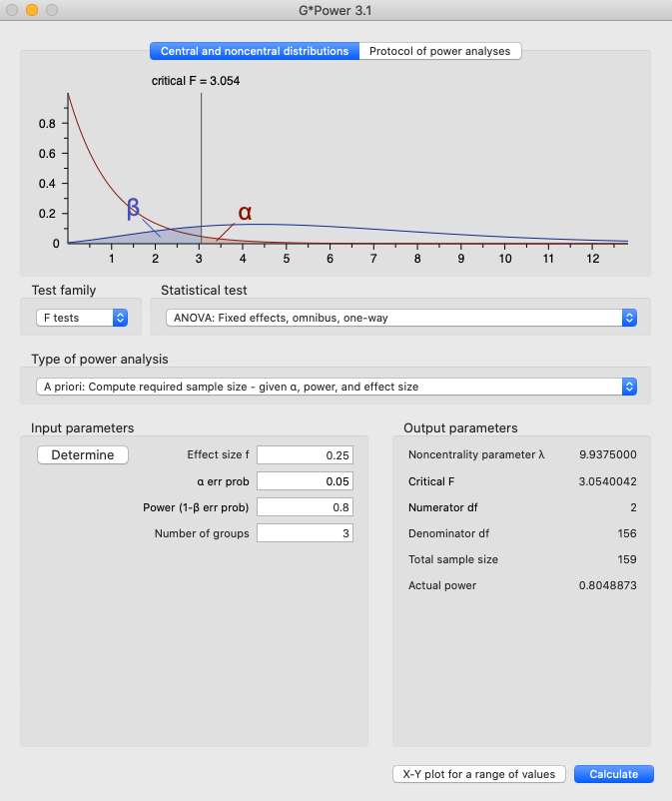Open X-Y plot for a range of values
This screenshot has width=672, height=801.
479,774
